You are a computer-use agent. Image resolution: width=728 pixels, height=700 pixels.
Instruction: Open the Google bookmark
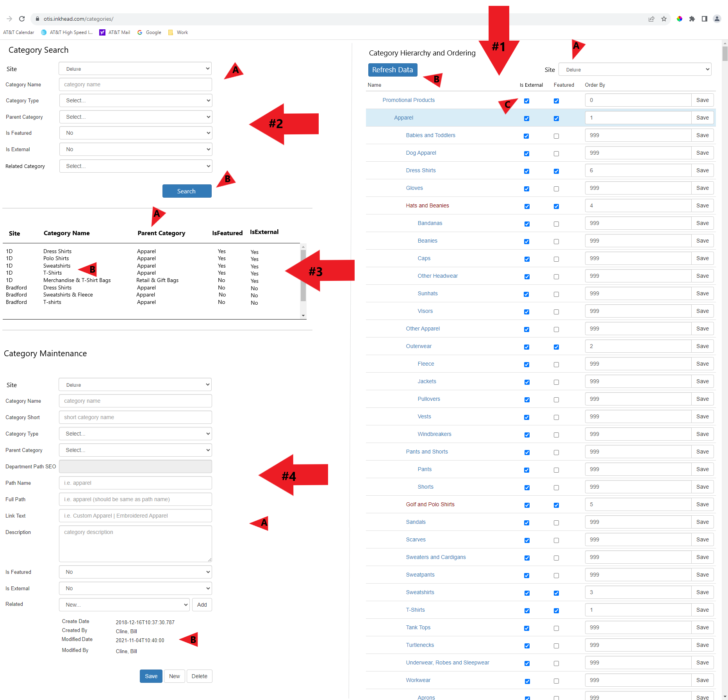click(x=149, y=32)
